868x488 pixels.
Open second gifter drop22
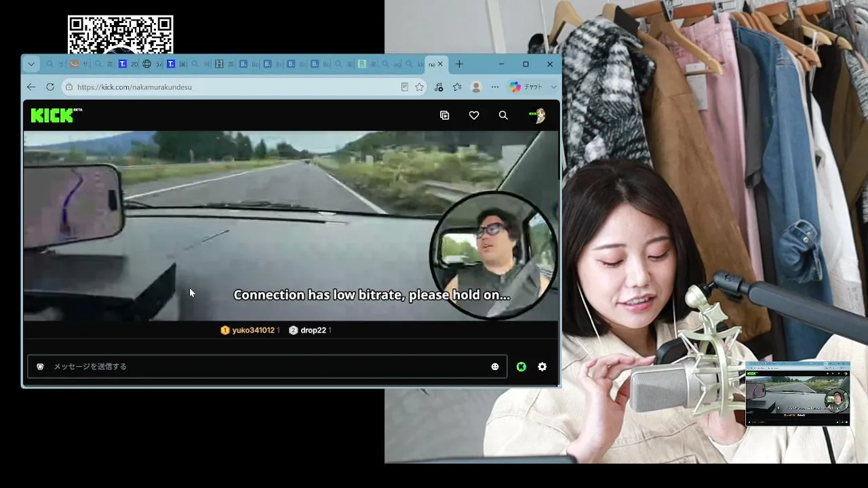(310, 330)
